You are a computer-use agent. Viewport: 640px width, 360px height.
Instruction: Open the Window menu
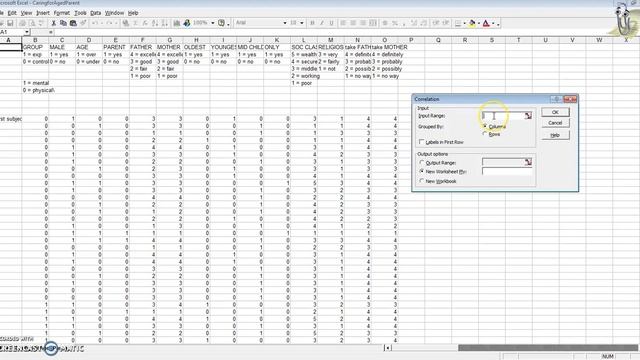pos(114,13)
